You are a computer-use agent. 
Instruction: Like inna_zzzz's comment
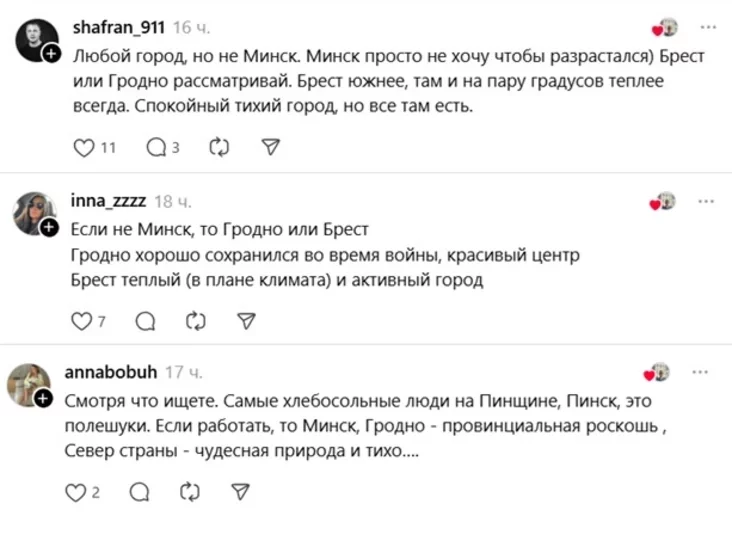(82, 321)
